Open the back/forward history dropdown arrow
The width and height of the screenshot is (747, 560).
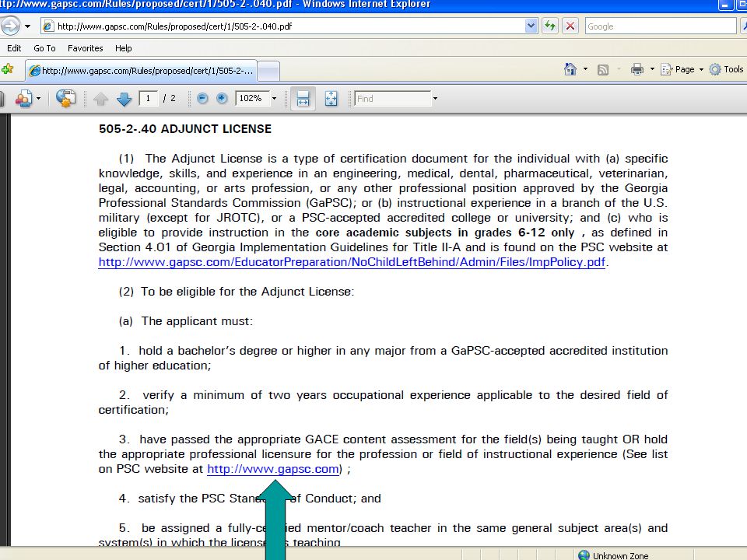[x=28, y=26]
